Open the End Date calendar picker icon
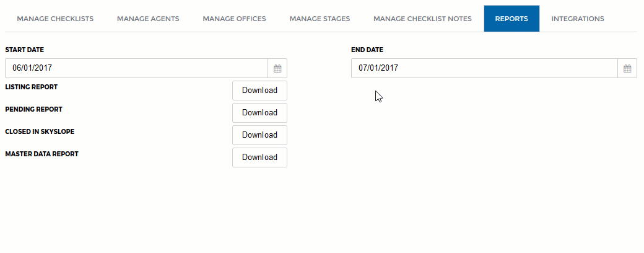This screenshot has width=644, height=253. (627, 68)
